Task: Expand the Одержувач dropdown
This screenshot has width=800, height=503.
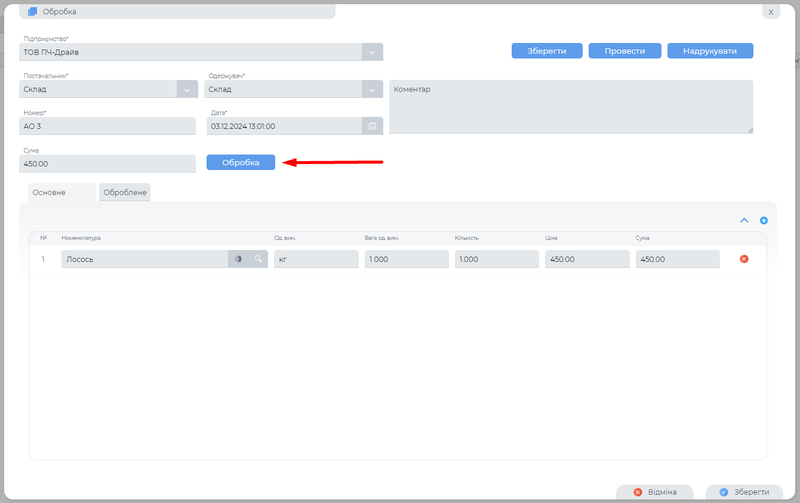Action: click(x=371, y=89)
